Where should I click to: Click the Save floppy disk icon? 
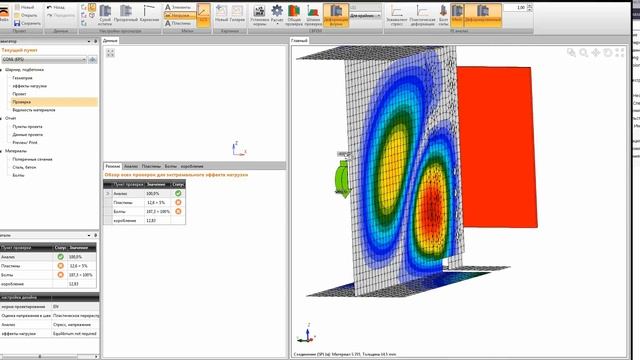click(x=17, y=23)
